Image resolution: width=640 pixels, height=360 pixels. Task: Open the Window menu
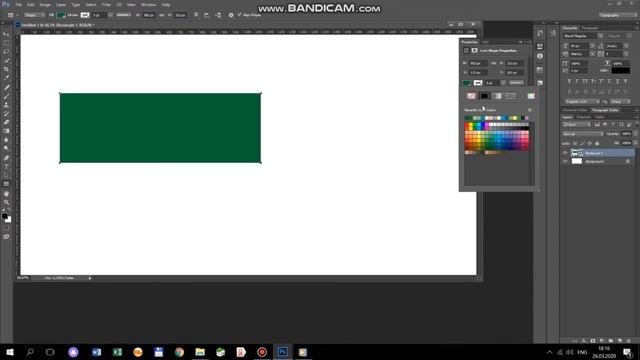point(149,4)
